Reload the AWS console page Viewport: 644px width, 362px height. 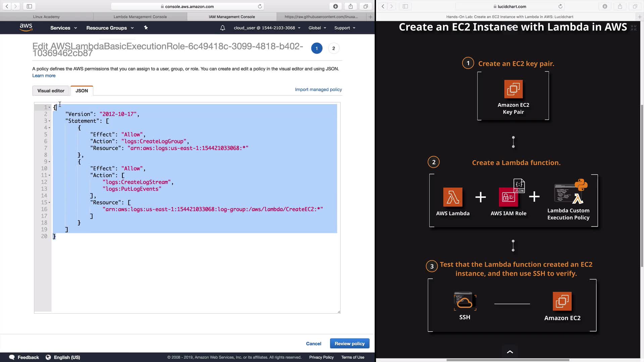(x=260, y=6)
